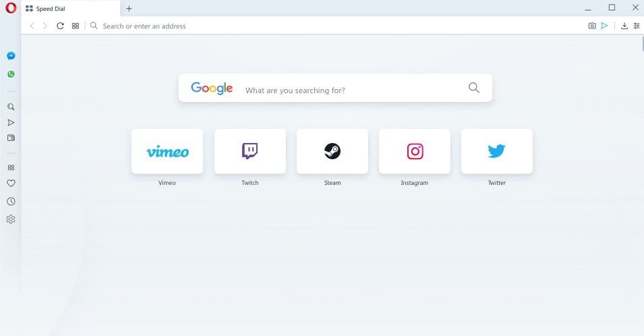This screenshot has height=336, width=644.
Task: Click the Steam label text
Action: coord(332,183)
